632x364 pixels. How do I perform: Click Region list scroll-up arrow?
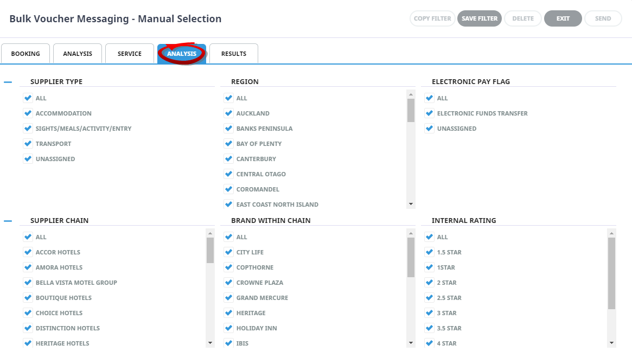click(x=411, y=94)
